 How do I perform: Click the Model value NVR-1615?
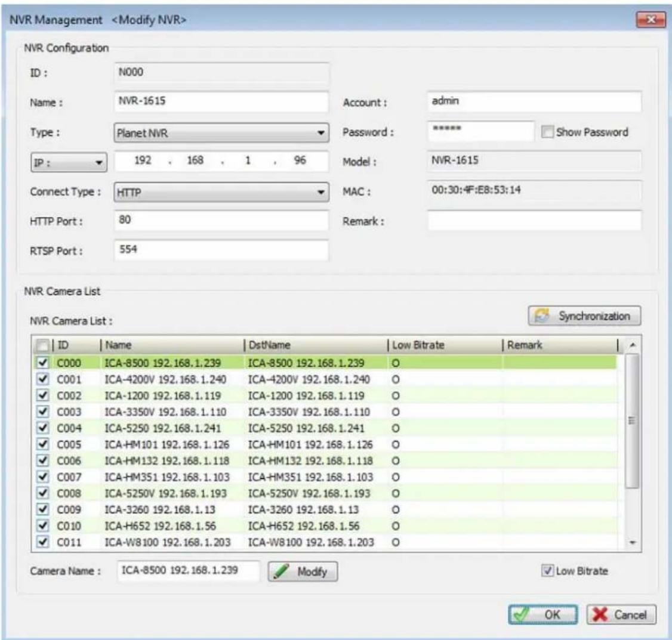455,160
